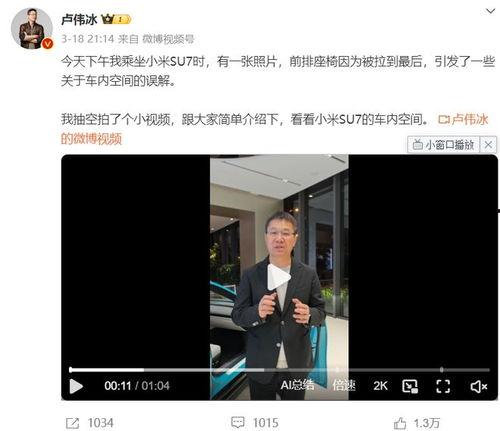
Task: Click the 微博视频号 source link
Action: point(168,39)
